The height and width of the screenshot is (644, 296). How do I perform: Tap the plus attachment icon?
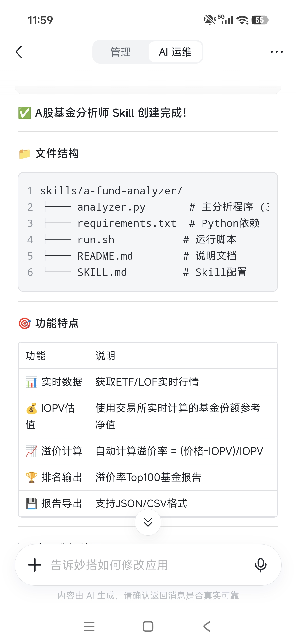tap(35, 565)
